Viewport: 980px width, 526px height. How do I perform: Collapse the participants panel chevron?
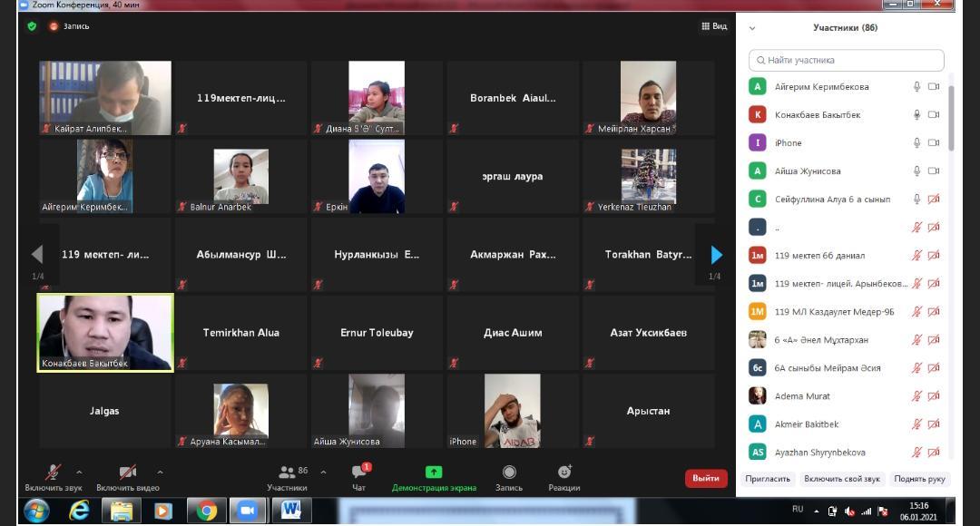752,28
